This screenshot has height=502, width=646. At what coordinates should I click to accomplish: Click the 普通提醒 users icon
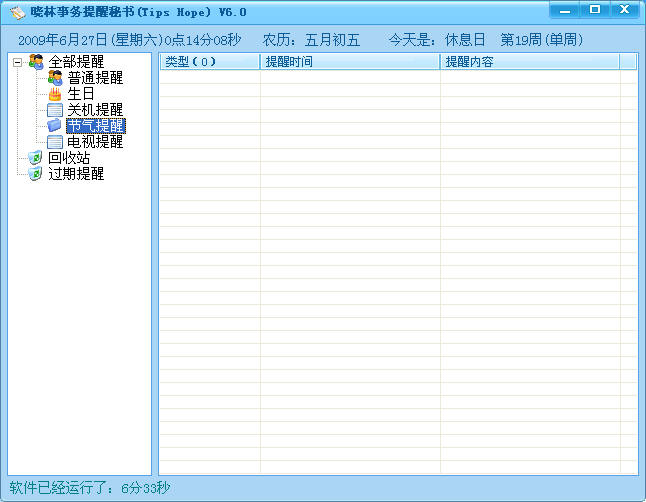(55, 78)
